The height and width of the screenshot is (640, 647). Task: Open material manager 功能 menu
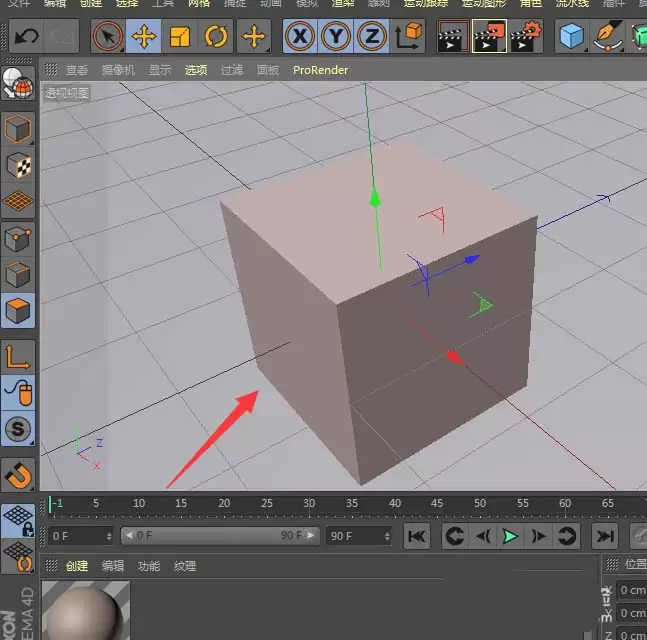149,566
